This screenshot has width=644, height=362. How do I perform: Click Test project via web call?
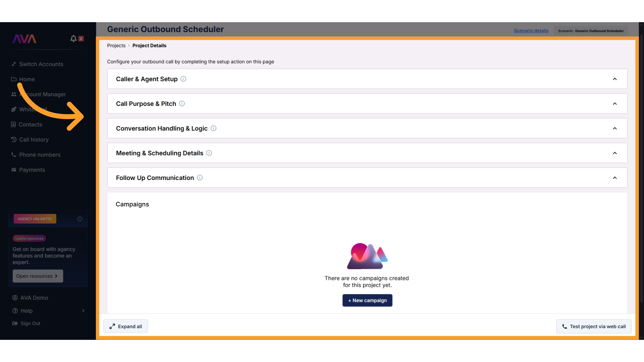tap(594, 326)
